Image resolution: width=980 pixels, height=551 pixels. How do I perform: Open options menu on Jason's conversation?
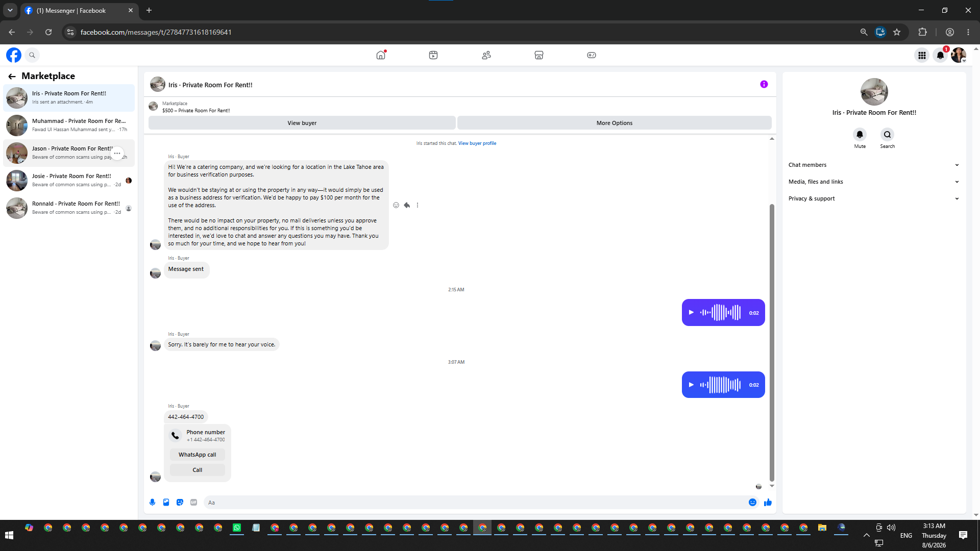click(x=117, y=153)
